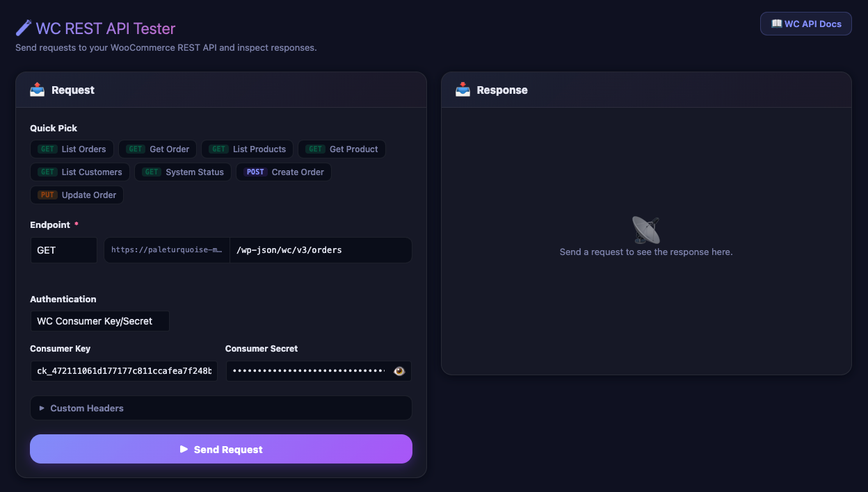Image resolution: width=868 pixels, height=492 pixels.
Task: Select the List Orders quick pick
Action: click(x=72, y=149)
